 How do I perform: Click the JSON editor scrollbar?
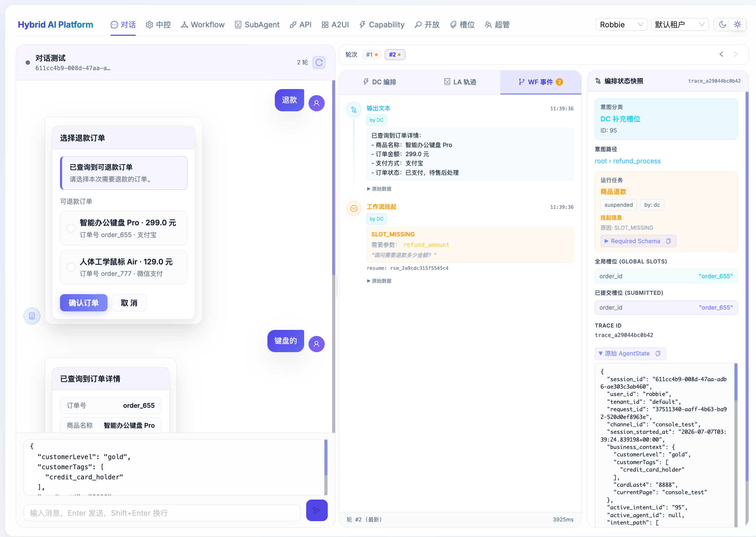[326, 458]
